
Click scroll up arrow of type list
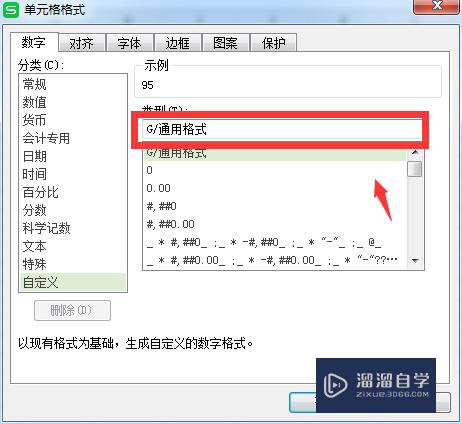[x=415, y=153]
